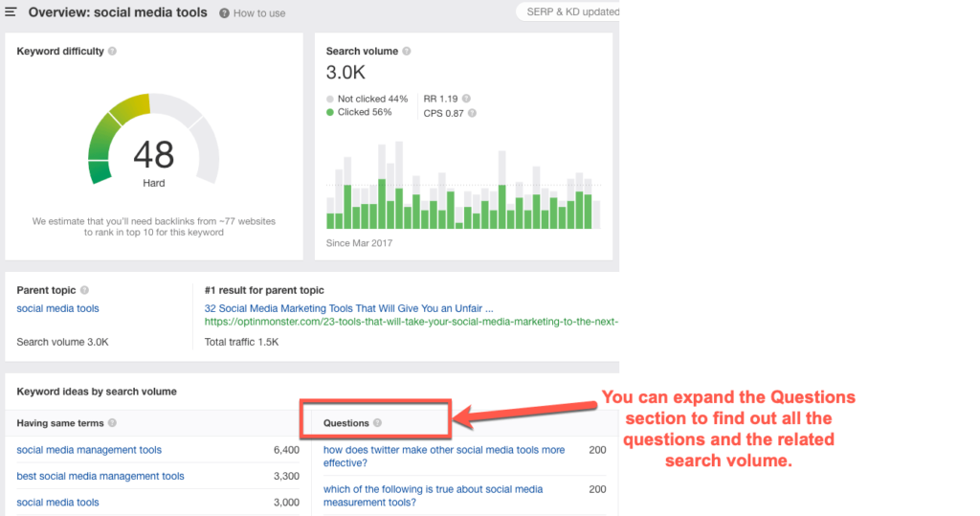Click the 6,400 volume value
The height and width of the screenshot is (516, 980).
click(286, 450)
